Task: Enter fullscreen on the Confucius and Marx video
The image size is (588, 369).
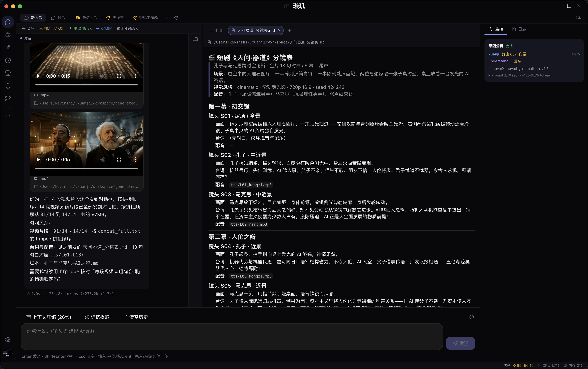Action: 119,159
